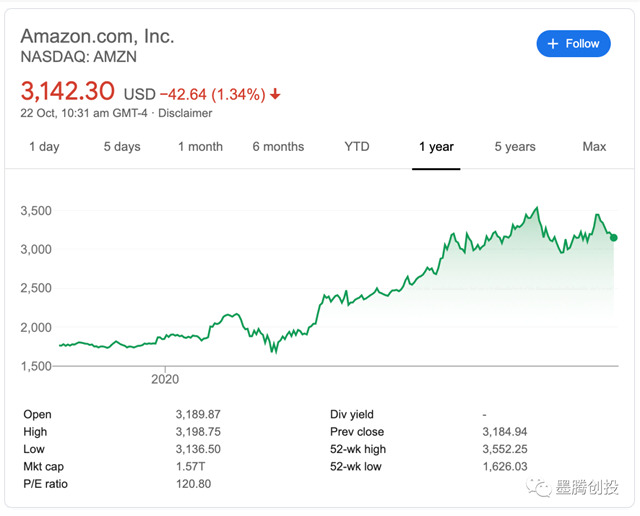Click the red down-arrow price change icon

click(276, 95)
